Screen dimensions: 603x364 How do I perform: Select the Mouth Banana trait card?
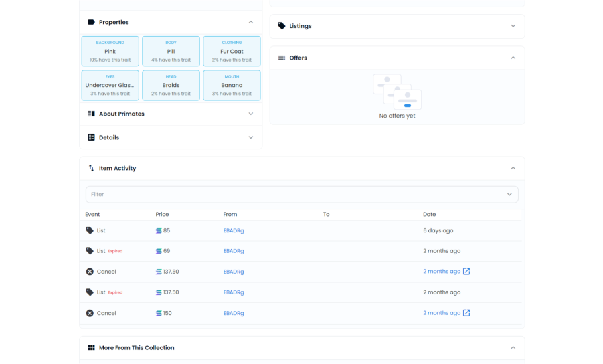tap(232, 85)
